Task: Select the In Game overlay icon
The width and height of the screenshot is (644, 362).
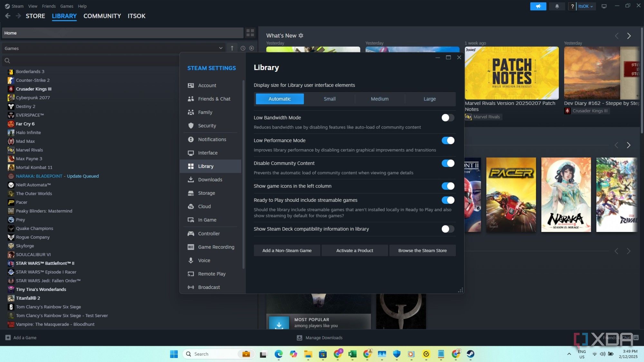Action: click(x=191, y=220)
